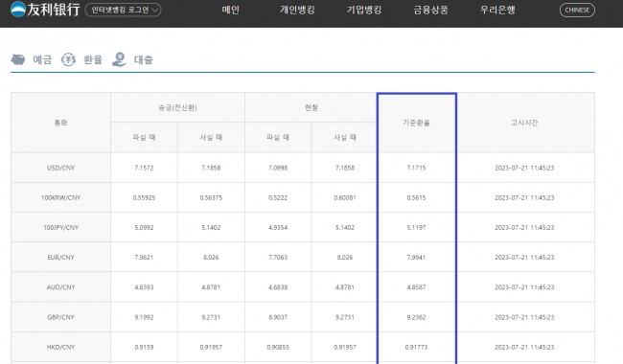Click the loan hand-coin icon
This screenshot has height=364, width=623.
tap(119, 59)
